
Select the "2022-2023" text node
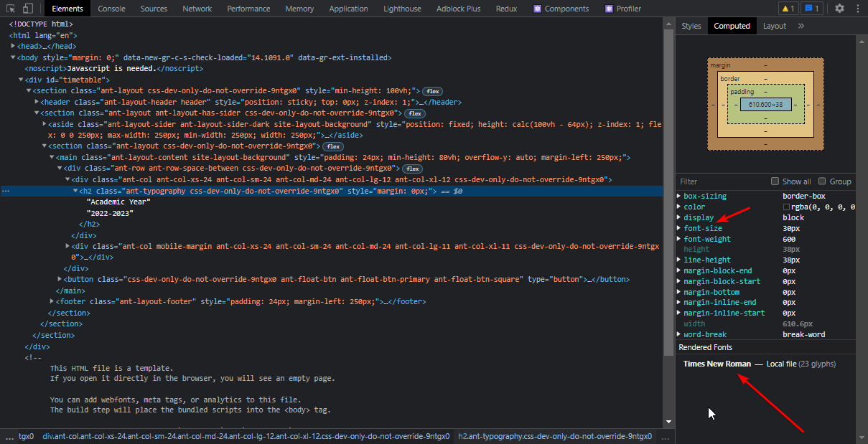coord(110,213)
